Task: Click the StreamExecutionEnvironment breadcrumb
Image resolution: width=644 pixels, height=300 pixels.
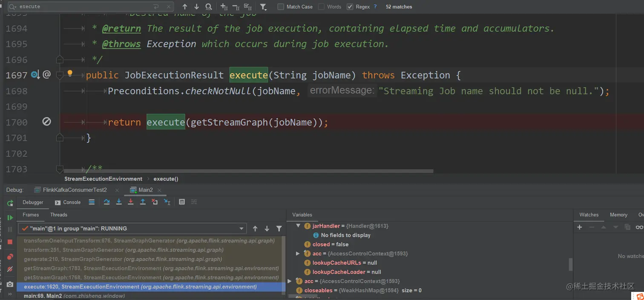Action: point(103,179)
